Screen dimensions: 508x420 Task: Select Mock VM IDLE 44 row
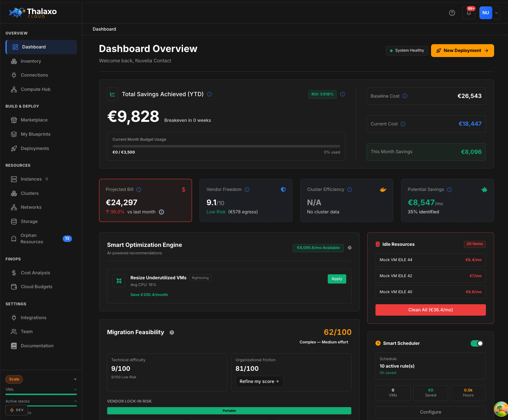430,260
